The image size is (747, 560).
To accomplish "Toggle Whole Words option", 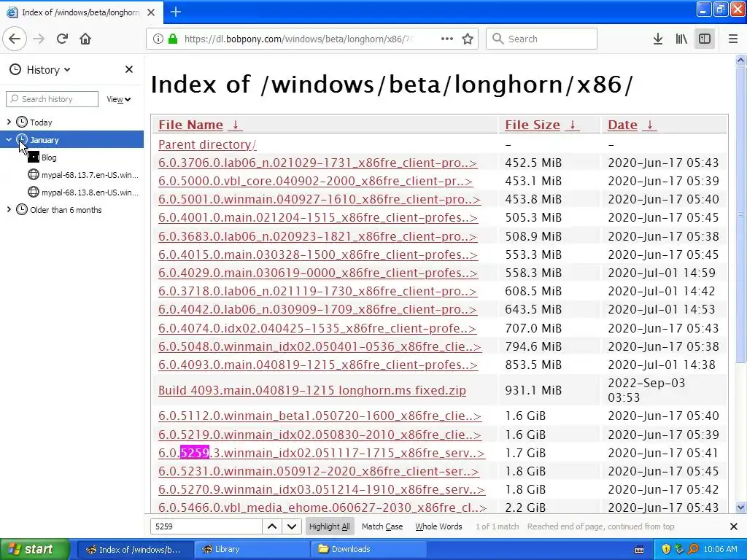I will click(438, 526).
